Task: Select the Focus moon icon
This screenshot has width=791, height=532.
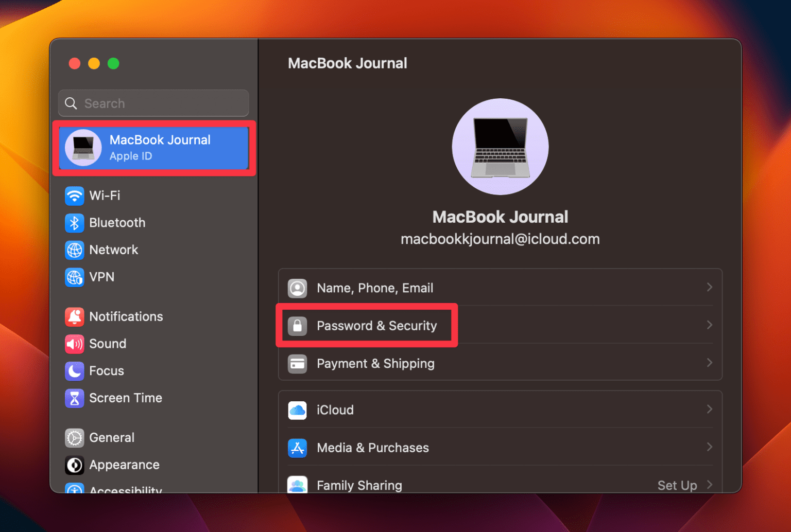Action: [75, 371]
